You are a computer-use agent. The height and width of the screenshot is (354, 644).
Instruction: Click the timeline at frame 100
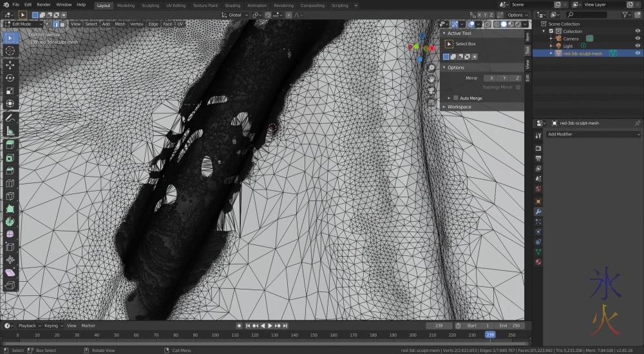[x=215, y=335]
